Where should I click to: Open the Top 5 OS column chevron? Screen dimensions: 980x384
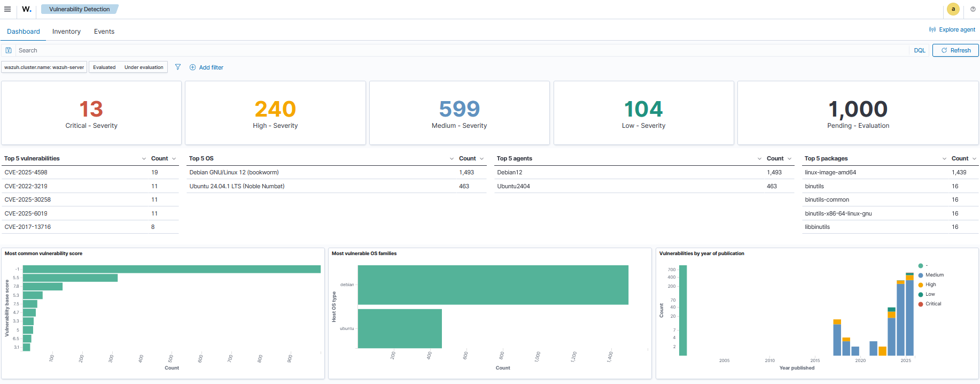coord(452,159)
